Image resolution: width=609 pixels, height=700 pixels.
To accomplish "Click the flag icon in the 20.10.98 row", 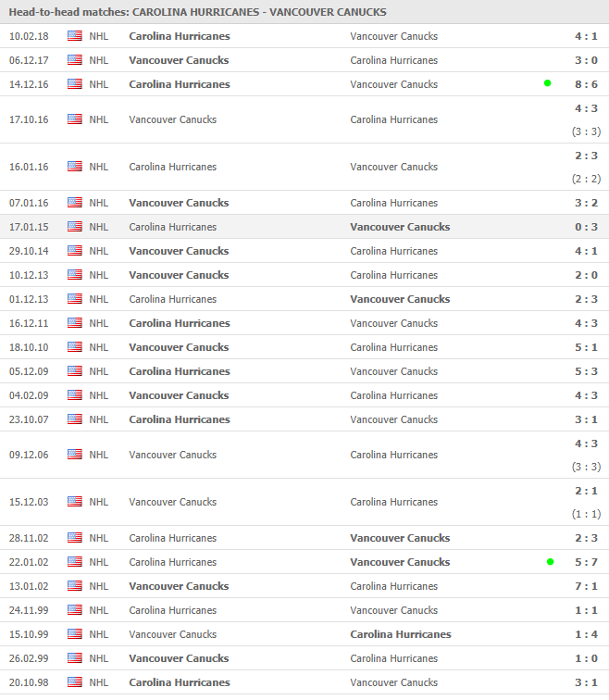I will pos(75,682).
